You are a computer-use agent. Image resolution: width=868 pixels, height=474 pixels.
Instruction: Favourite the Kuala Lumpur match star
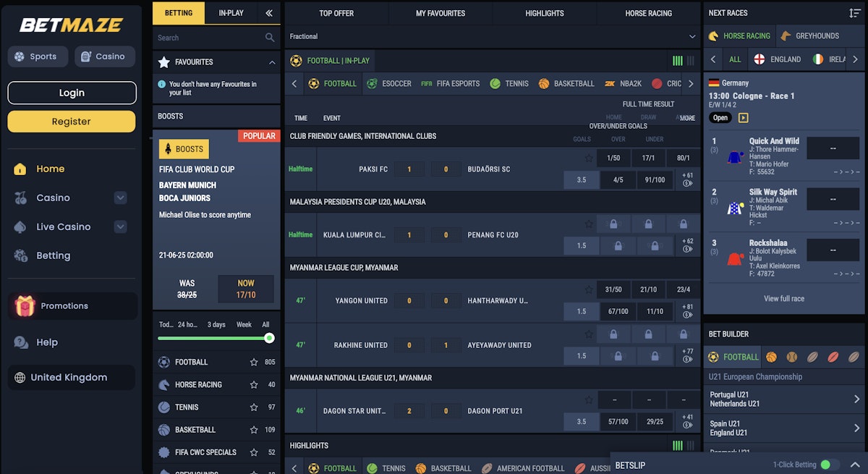pos(589,224)
